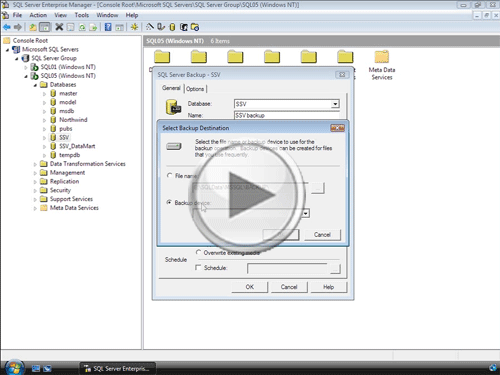The height and width of the screenshot is (375, 500).
Task: Expand the Security tree node
Action: click(x=35, y=191)
